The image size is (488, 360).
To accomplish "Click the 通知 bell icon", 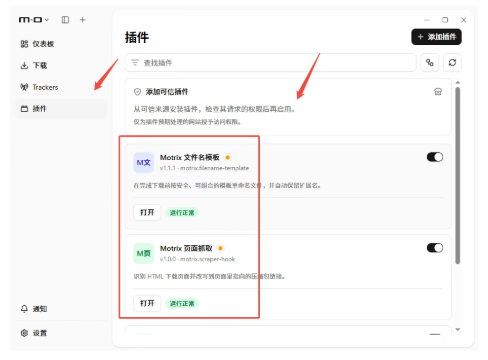I will [24, 309].
